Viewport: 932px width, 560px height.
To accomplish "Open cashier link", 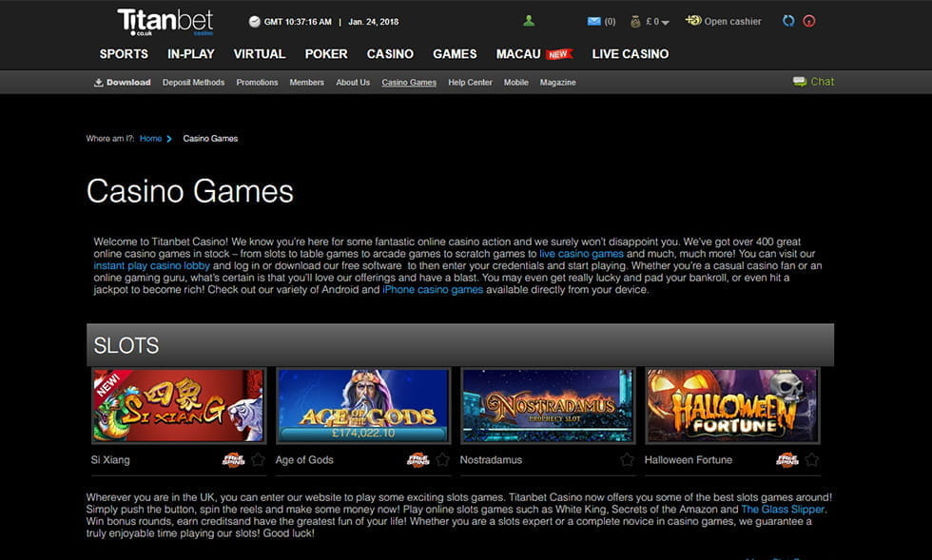I will coord(732,22).
